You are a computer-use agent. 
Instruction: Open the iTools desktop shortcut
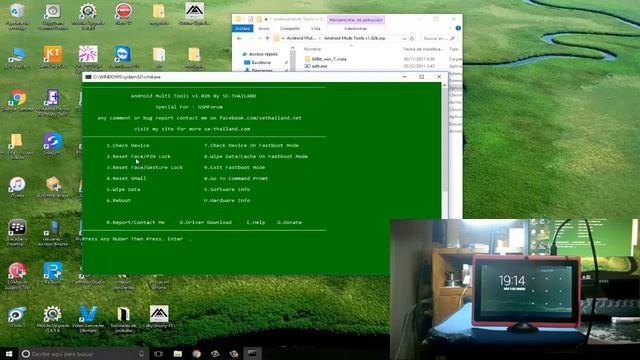pyautogui.click(x=17, y=315)
